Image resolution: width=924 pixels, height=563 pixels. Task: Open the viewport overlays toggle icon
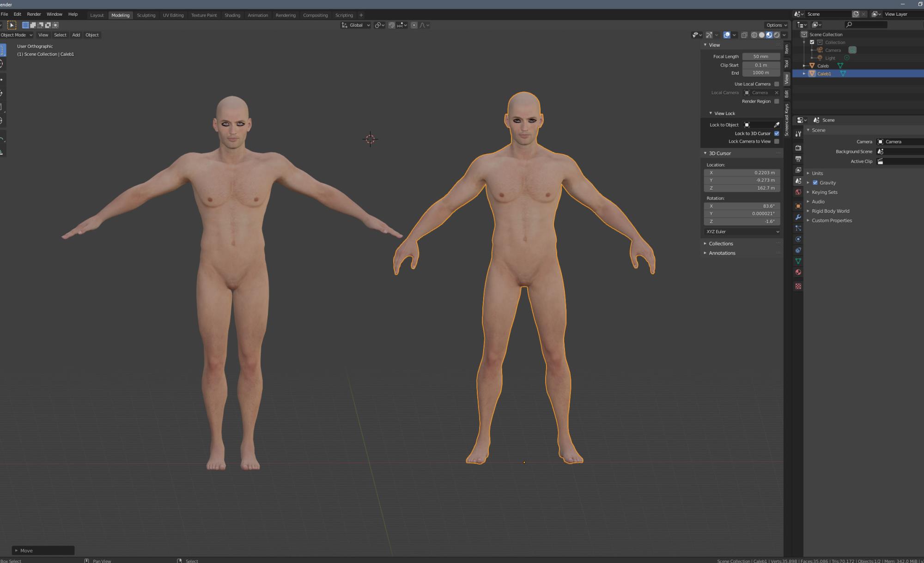pos(727,35)
